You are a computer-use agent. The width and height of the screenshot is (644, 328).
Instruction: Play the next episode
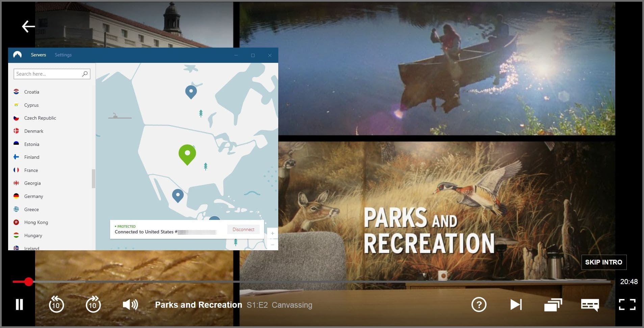[x=516, y=305]
